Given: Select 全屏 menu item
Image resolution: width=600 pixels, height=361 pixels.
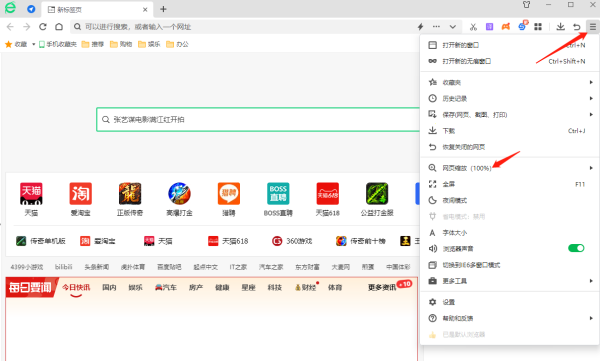Looking at the screenshot, I should pyautogui.click(x=509, y=184).
